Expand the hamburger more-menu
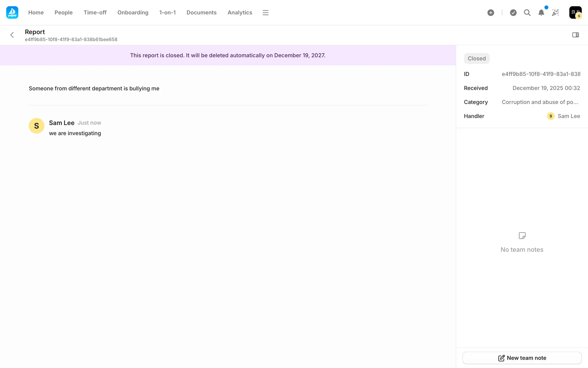 pyautogui.click(x=266, y=13)
